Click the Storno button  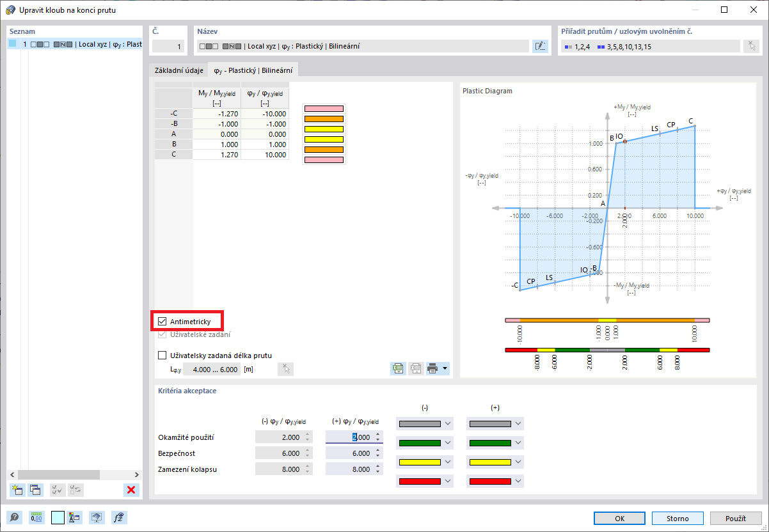click(678, 518)
